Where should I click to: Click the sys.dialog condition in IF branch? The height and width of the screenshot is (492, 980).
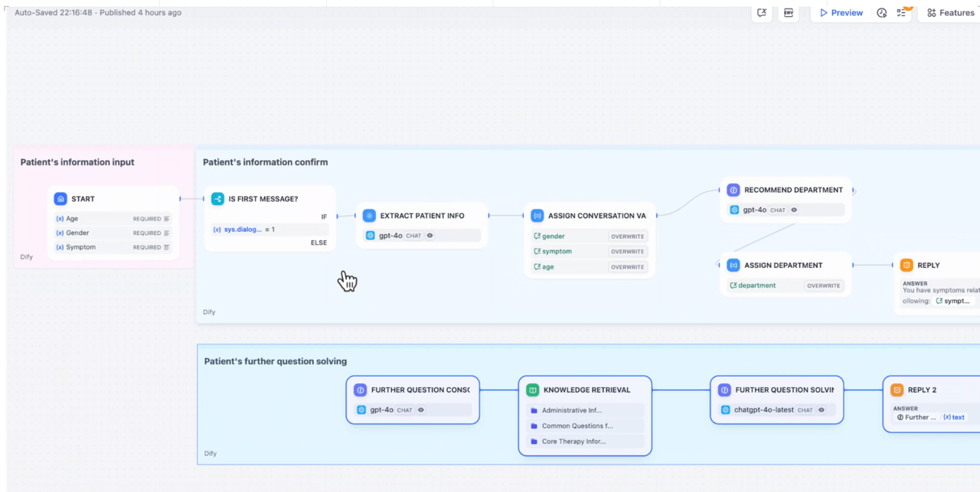243,230
